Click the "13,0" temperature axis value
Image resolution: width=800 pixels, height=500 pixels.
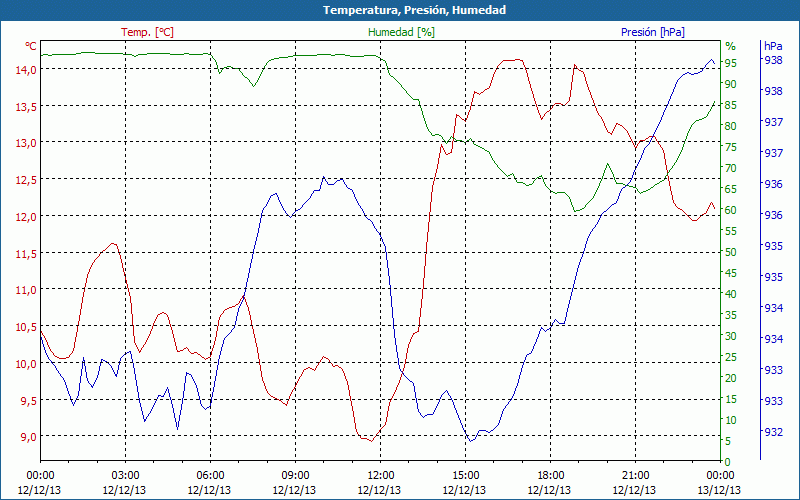pyautogui.click(x=25, y=143)
